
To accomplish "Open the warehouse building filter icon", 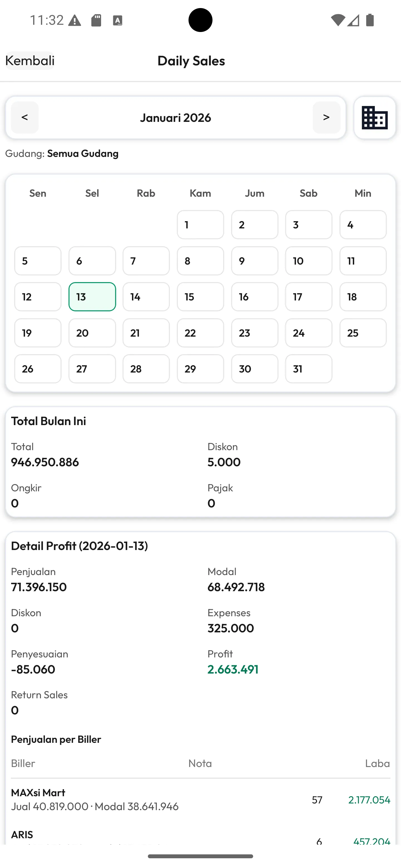I will pos(374,118).
